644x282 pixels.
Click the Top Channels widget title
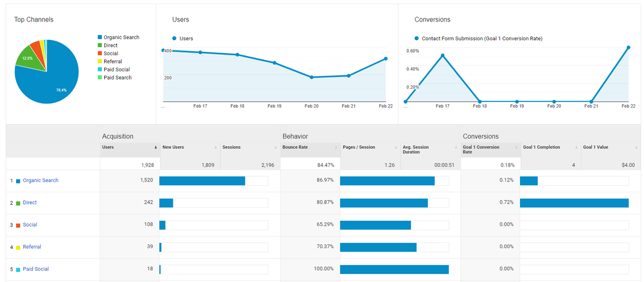tap(34, 20)
